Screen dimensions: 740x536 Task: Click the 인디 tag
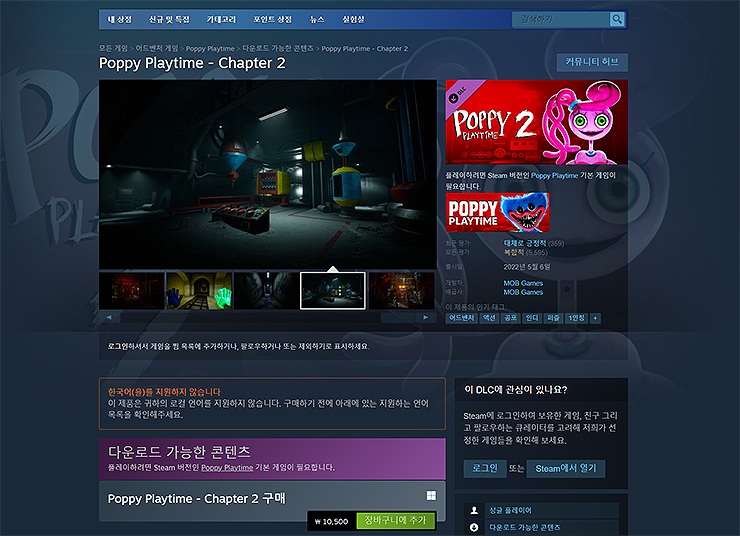(x=531, y=318)
